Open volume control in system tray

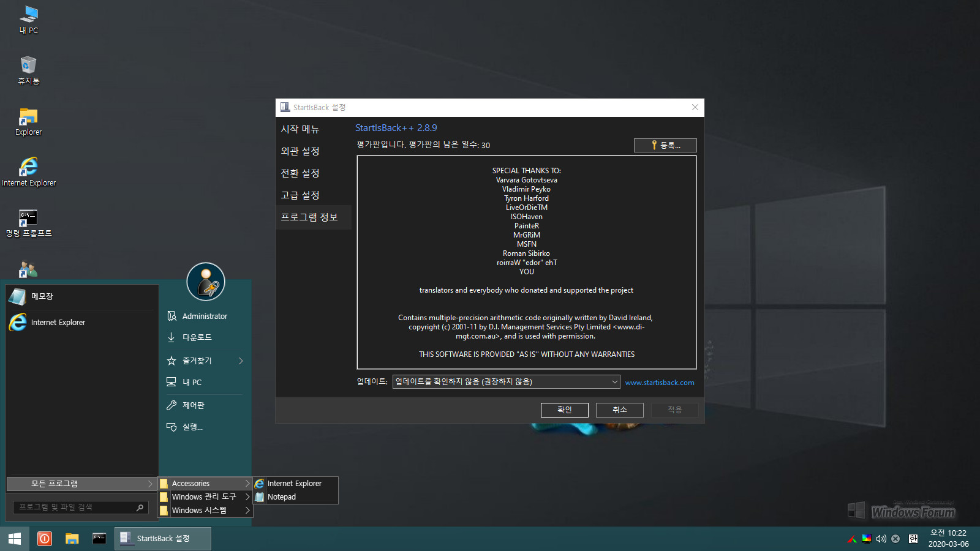pyautogui.click(x=881, y=539)
